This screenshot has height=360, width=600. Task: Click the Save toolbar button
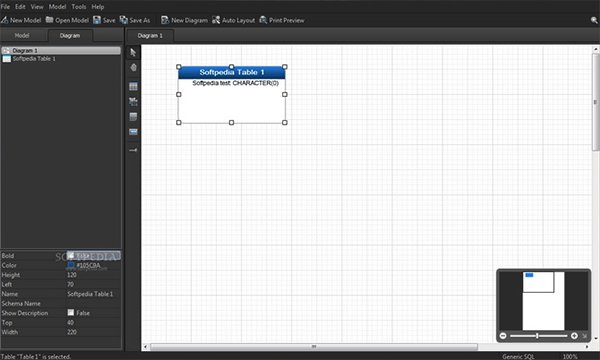pyautogui.click(x=104, y=20)
